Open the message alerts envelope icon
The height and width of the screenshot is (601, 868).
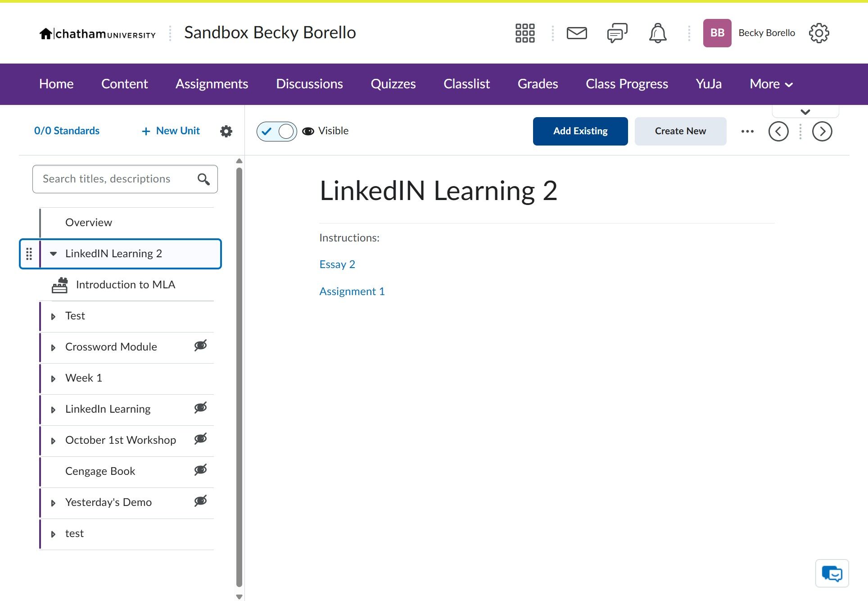(x=576, y=33)
